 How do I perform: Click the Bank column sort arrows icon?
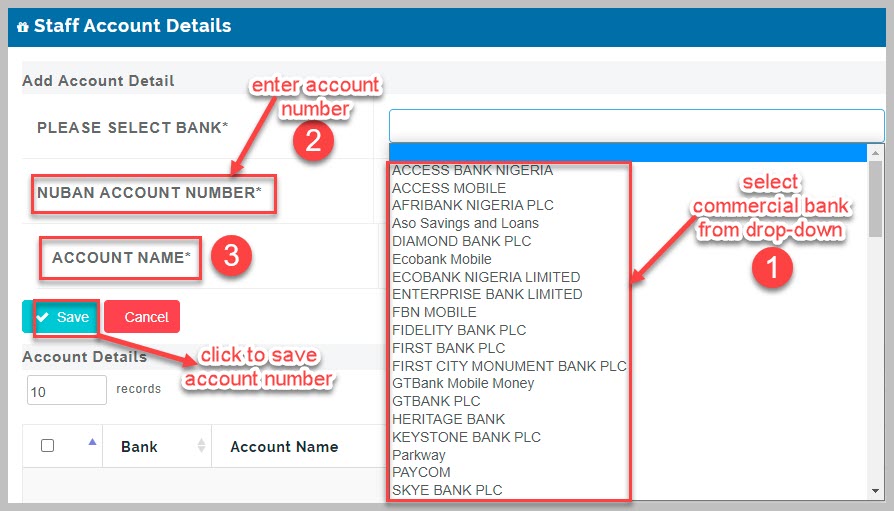(x=201, y=445)
